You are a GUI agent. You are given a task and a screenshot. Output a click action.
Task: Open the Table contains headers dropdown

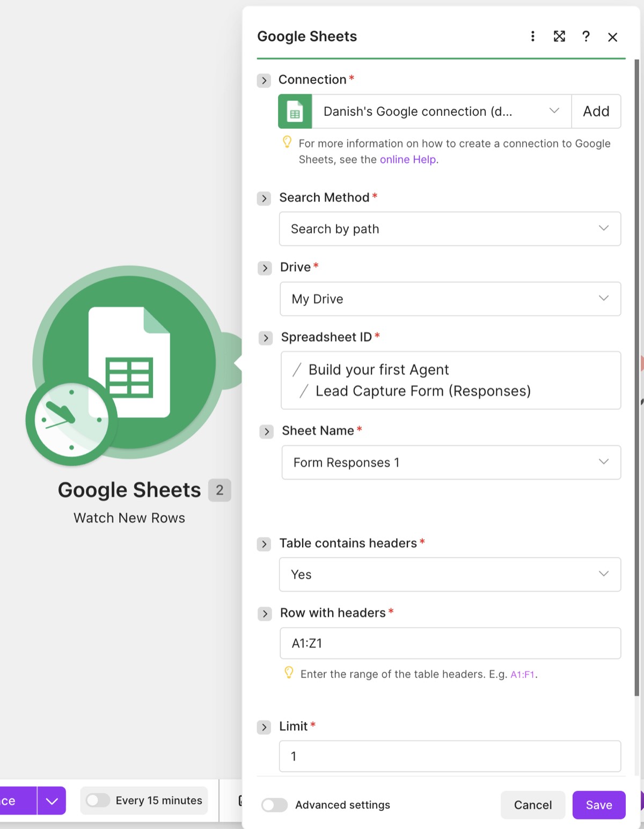450,575
